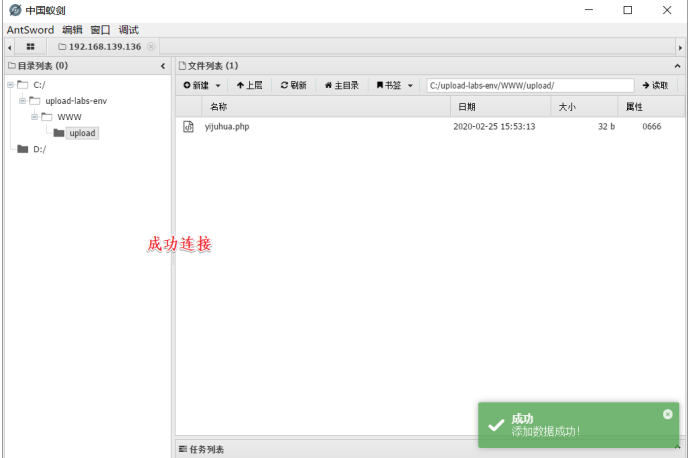
Task: Click the 新建 button
Action: click(x=196, y=85)
